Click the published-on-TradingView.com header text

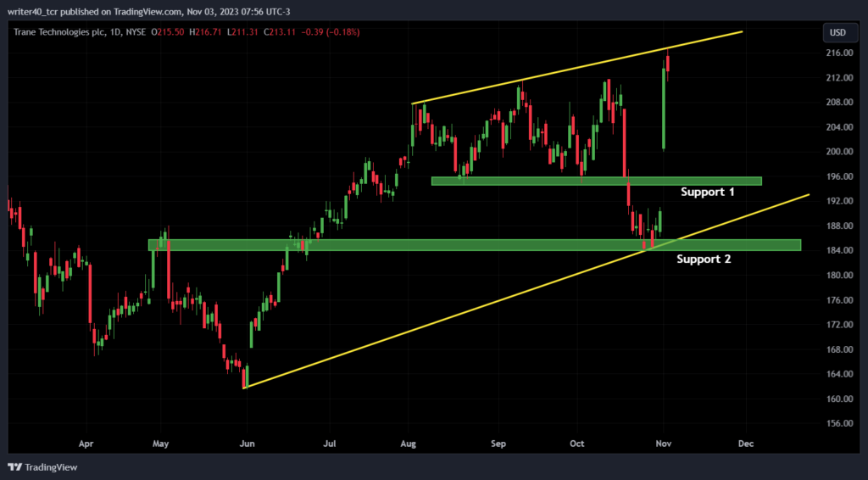pos(148,11)
